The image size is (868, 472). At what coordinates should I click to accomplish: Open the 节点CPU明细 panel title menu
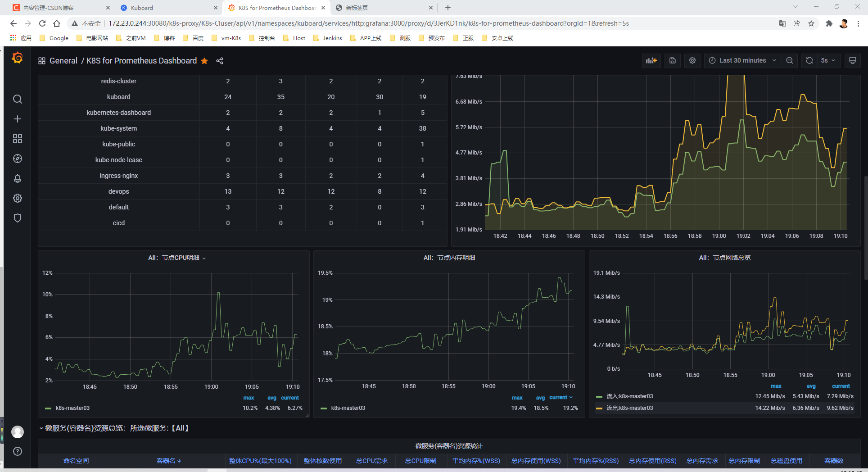pyautogui.click(x=176, y=258)
